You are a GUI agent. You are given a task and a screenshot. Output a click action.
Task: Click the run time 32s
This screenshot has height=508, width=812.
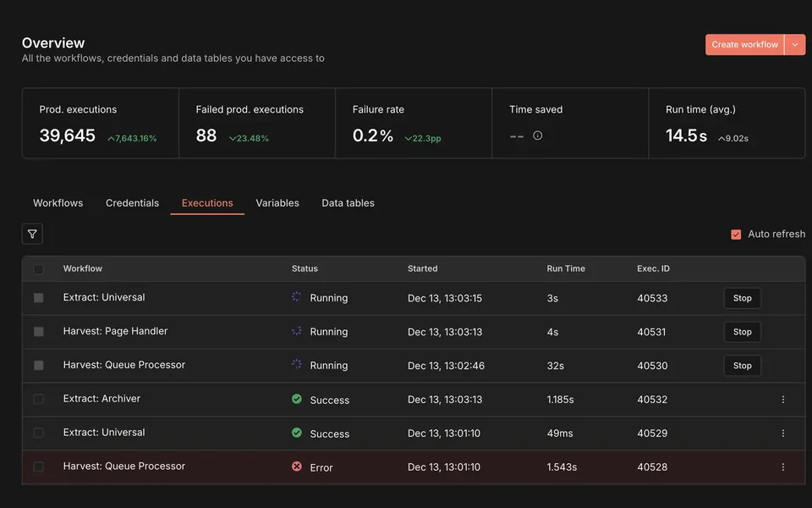[x=555, y=366]
